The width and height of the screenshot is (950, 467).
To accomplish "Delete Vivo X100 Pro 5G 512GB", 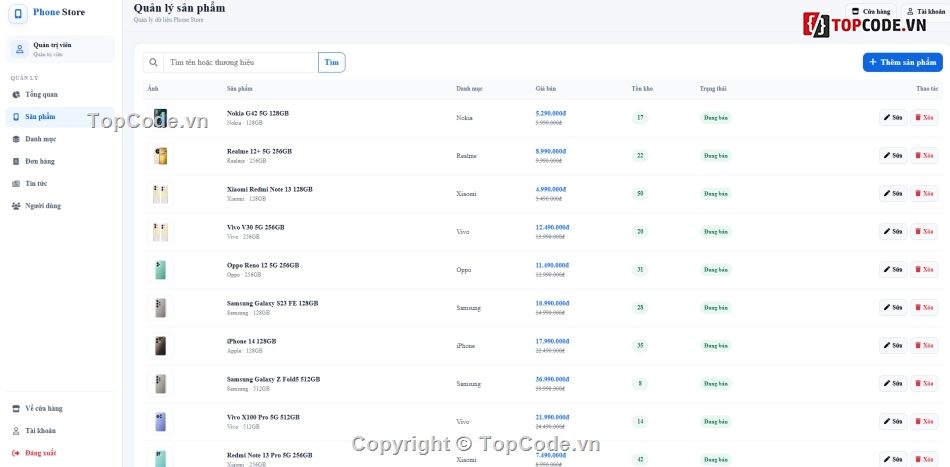I will tap(924, 422).
